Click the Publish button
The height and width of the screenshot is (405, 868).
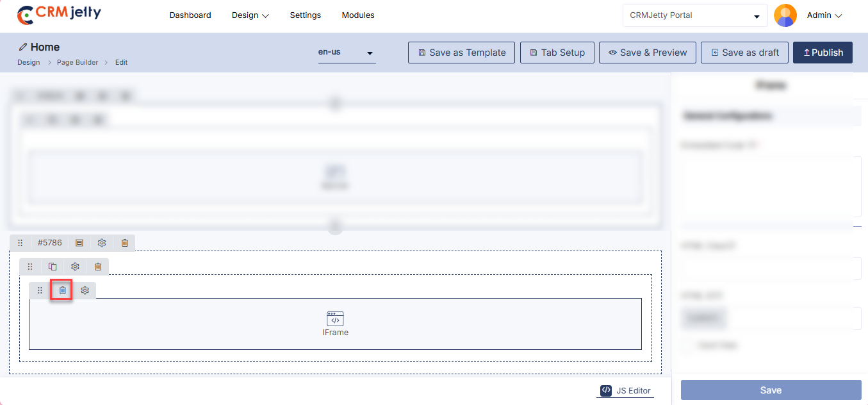click(x=823, y=53)
